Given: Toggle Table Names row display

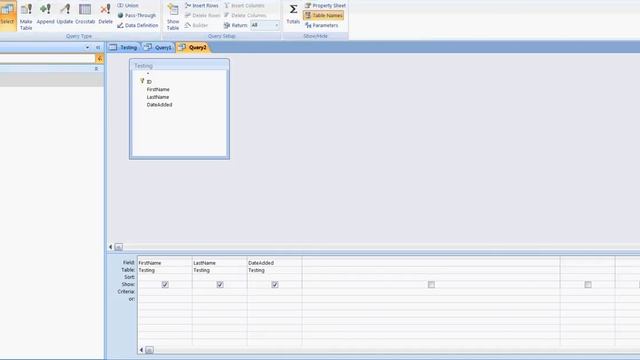Looking at the screenshot, I should point(324,15).
